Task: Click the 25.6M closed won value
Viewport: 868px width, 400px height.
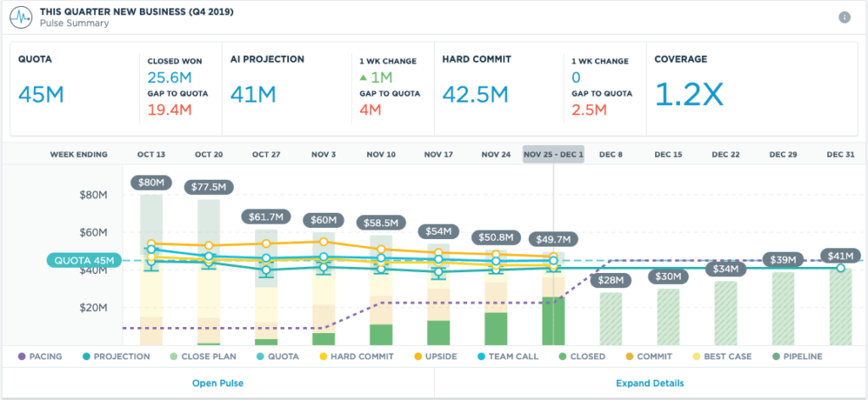Action: click(x=170, y=78)
